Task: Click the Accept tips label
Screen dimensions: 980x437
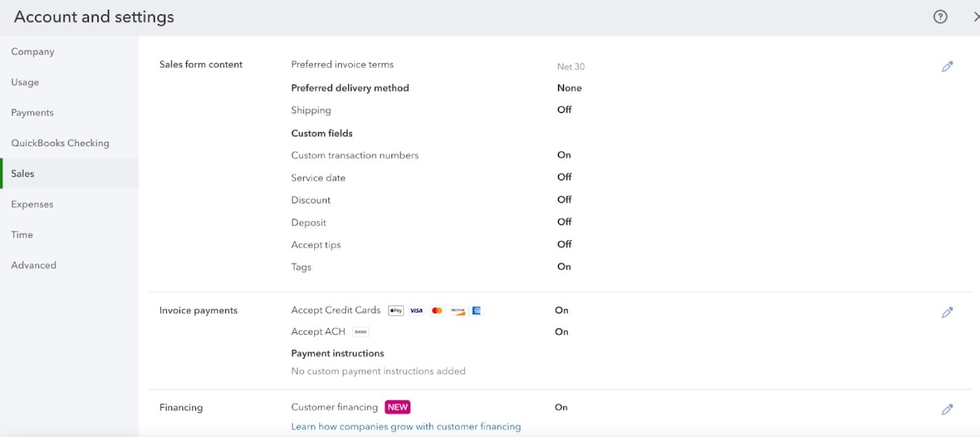Action: [316, 245]
